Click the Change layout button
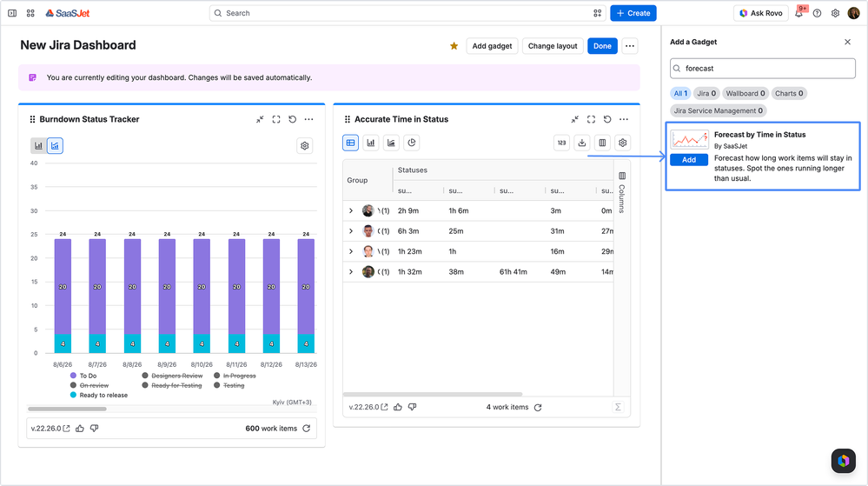The height and width of the screenshot is (486, 868). [x=553, y=46]
